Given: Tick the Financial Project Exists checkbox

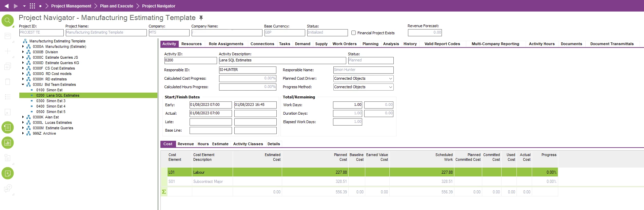Looking at the screenshot, I should (354, 33).
